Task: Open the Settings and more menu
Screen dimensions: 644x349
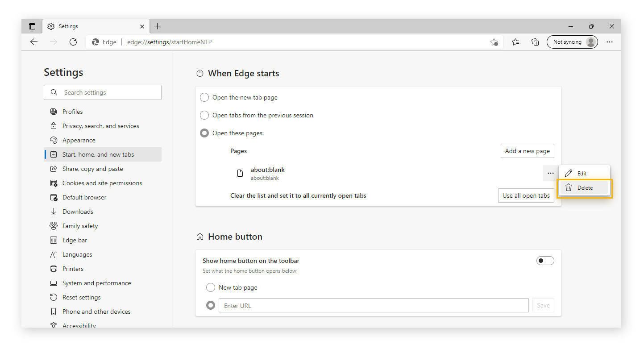Action: [610, 42]
